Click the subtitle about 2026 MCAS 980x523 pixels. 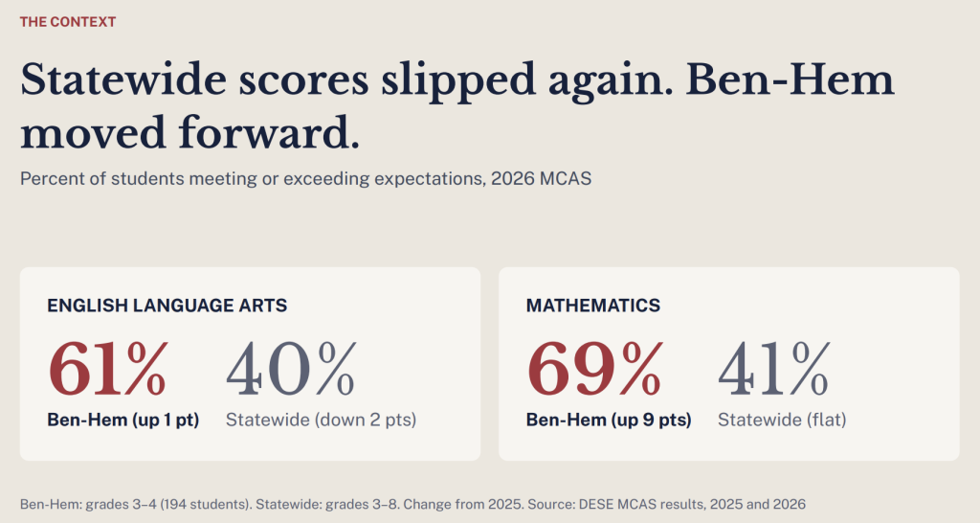305,179
